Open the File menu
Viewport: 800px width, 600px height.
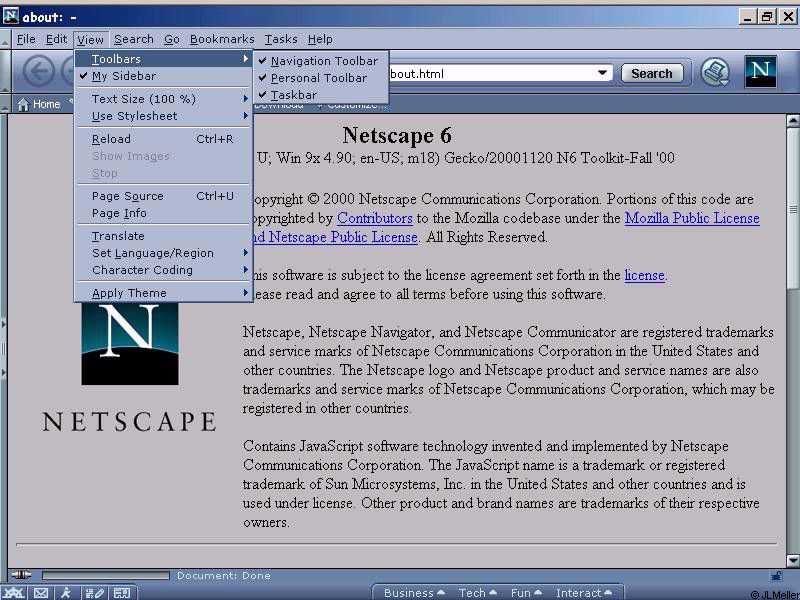click(x=26, y=39)
